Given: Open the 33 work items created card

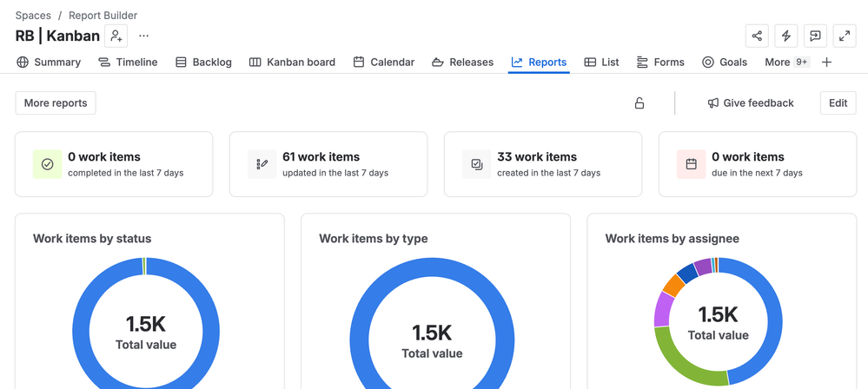Looking at the screenshot, I should [x=543, y=164].
